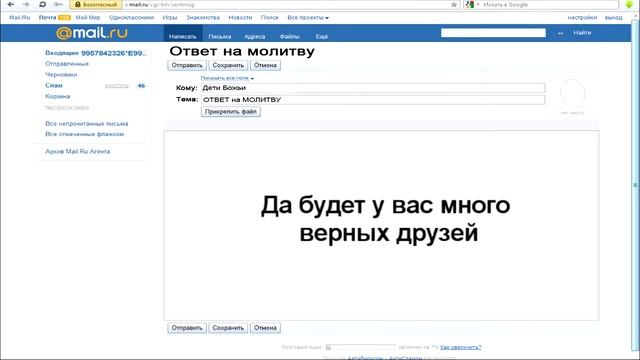Viewport: 640px width, 360px height.
Task: Open the Как увеличить? link
Action: click(460, 347)
